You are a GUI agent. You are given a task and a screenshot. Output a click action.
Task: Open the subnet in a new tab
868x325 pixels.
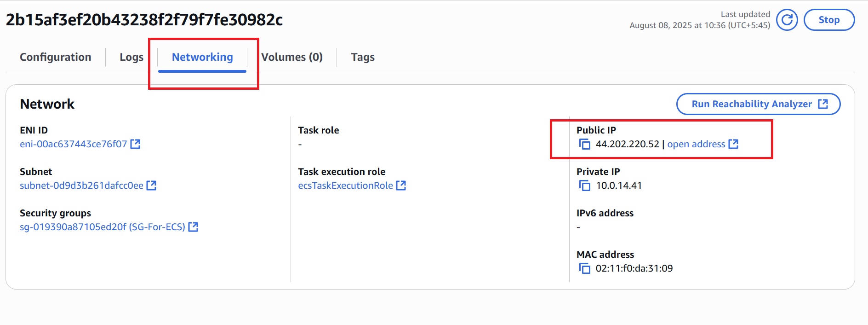[152, 186]
